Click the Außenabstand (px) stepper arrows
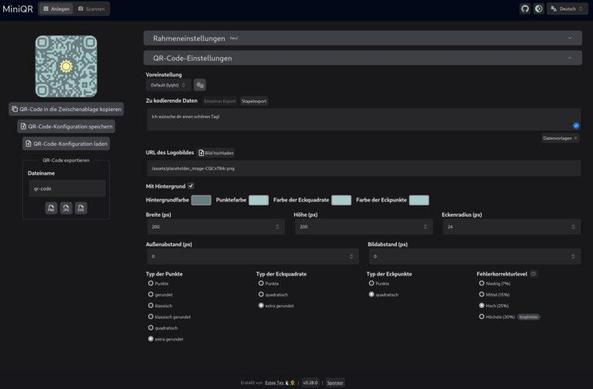Viewport: 593px width, 389px height. pyautogui.click(x=351, y=257)
